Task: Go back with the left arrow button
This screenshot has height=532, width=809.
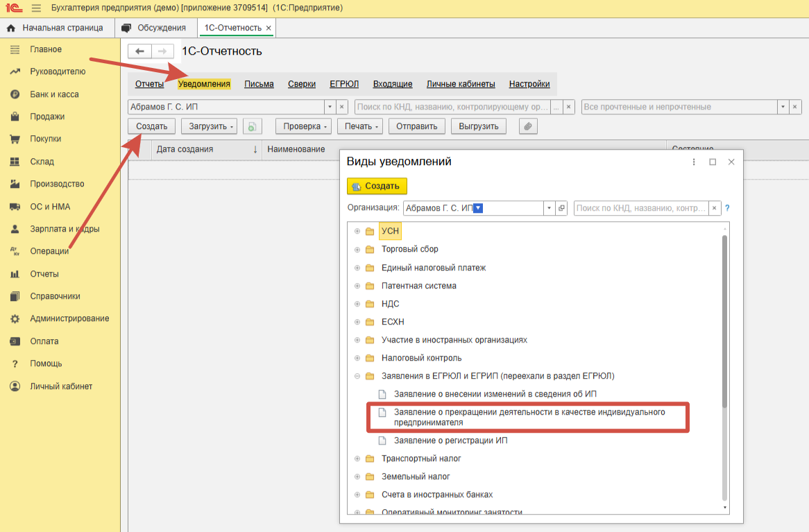Action: [x=139, y=51]
